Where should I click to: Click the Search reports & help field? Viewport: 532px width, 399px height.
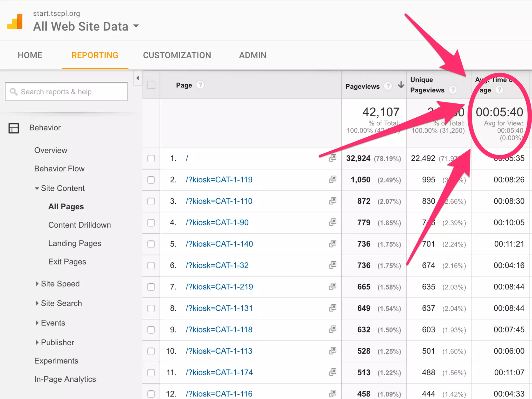[66, 92]
